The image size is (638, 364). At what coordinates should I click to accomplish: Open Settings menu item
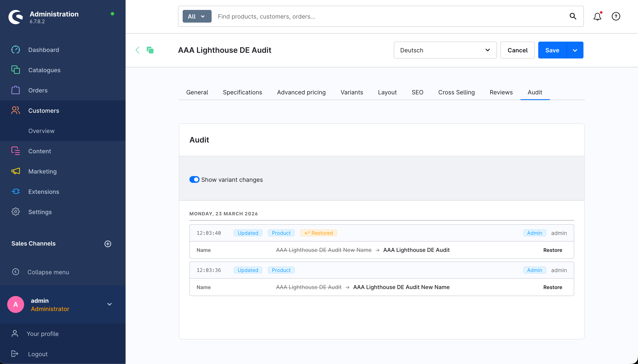[40, 212]
